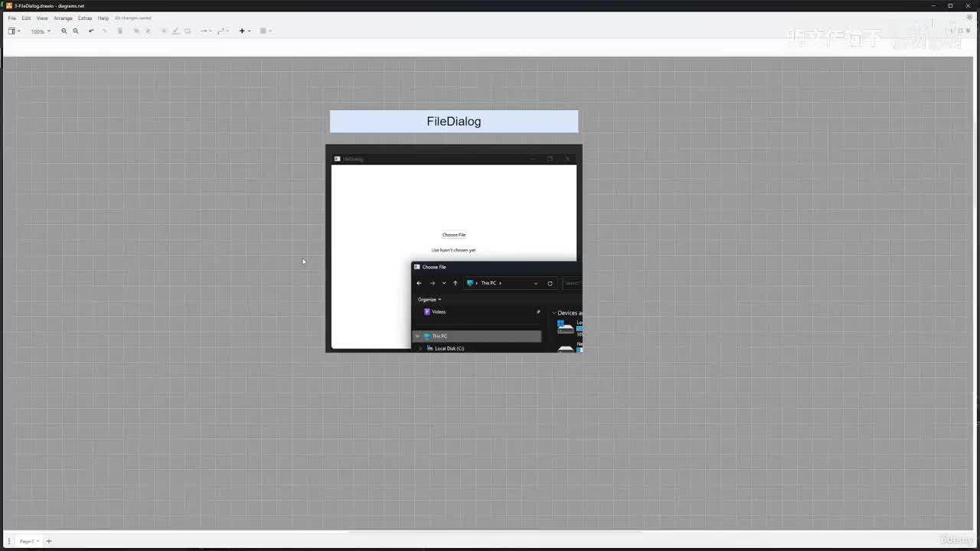This screenshot has height=551, width=980.
Task: Click the horizontal scrollbar at bottom
Action: pos(494,532)
